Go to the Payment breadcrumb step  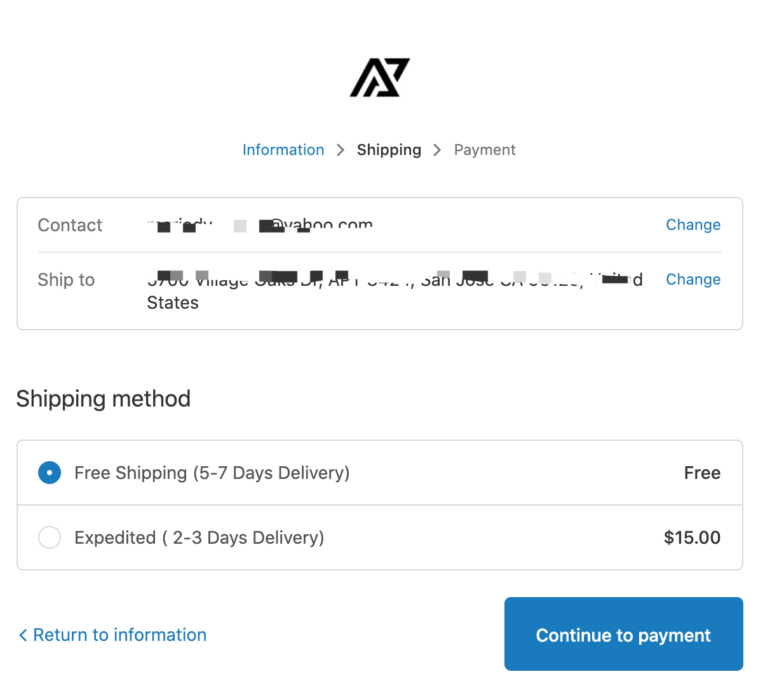[485, 150]
